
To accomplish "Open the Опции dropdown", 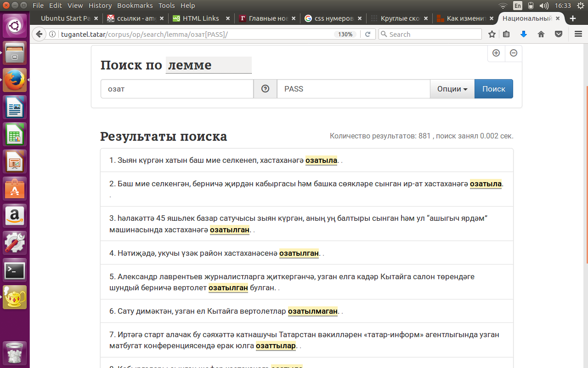I will tap(452, 89).
